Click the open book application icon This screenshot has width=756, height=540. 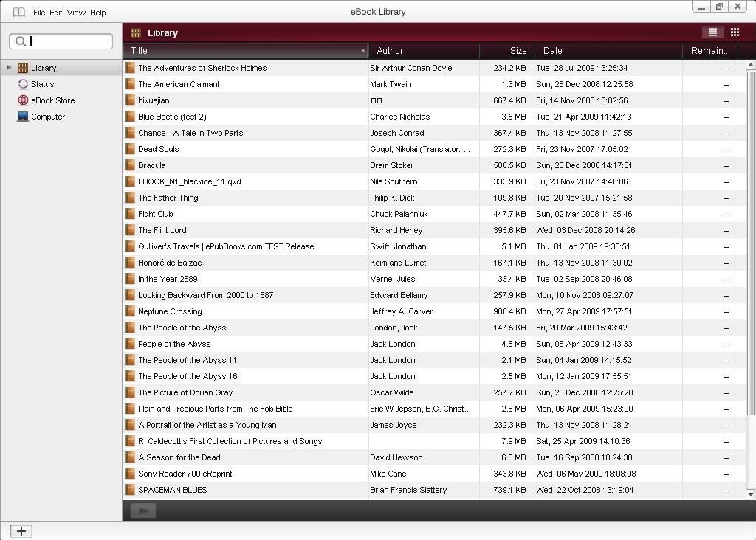(x=18, y=13)
